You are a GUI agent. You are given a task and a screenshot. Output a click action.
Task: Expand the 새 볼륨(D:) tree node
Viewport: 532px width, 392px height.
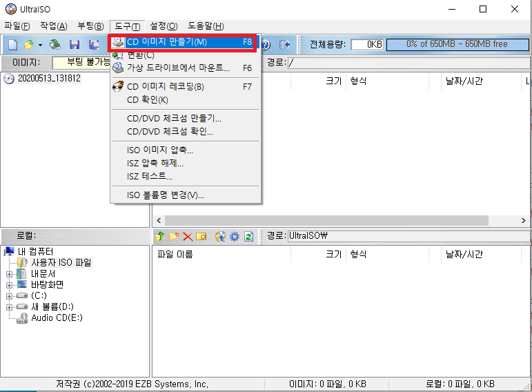pos(9,306)
